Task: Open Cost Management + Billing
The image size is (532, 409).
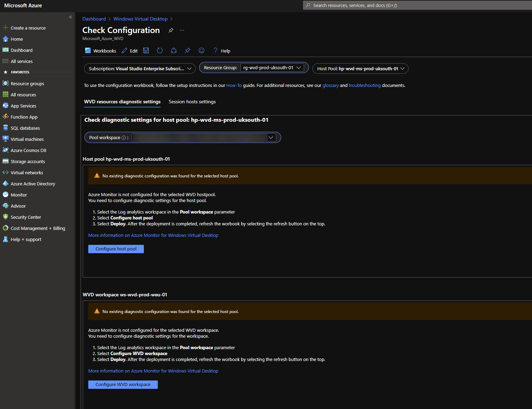Action: 38,228
